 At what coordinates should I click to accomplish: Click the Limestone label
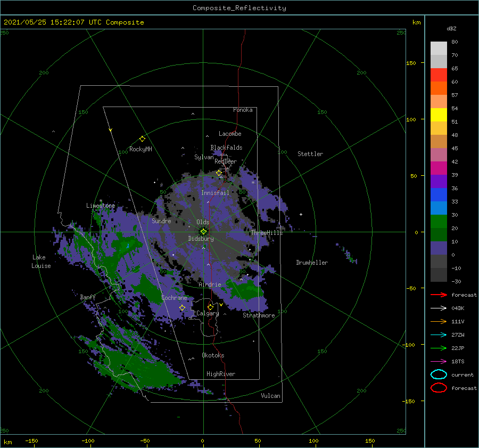(101, 206)
